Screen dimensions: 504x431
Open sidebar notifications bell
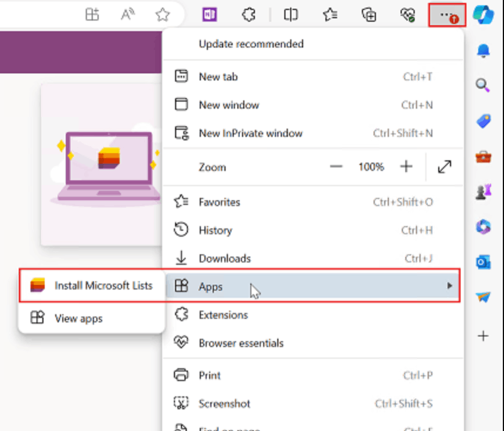tap(483, 50)
